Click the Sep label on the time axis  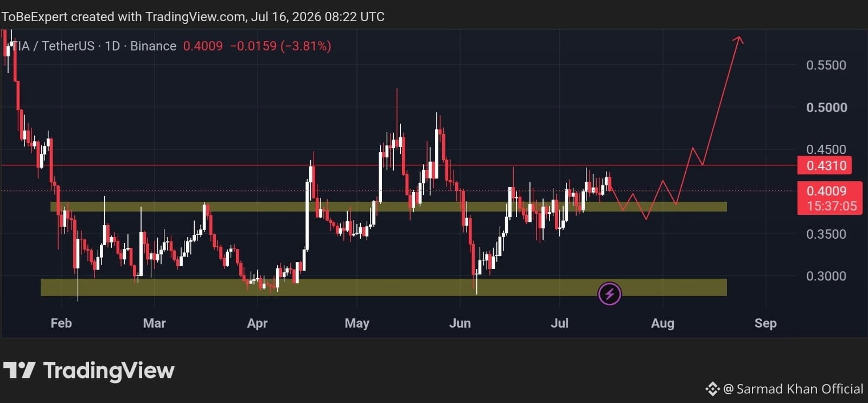coord(765,323)
